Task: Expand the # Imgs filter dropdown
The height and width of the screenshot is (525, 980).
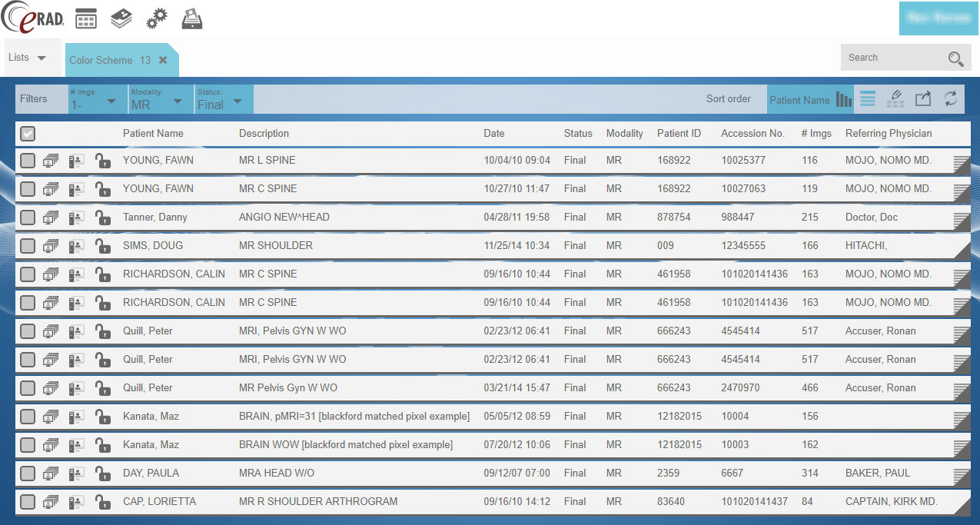Action: pos(94,100)
